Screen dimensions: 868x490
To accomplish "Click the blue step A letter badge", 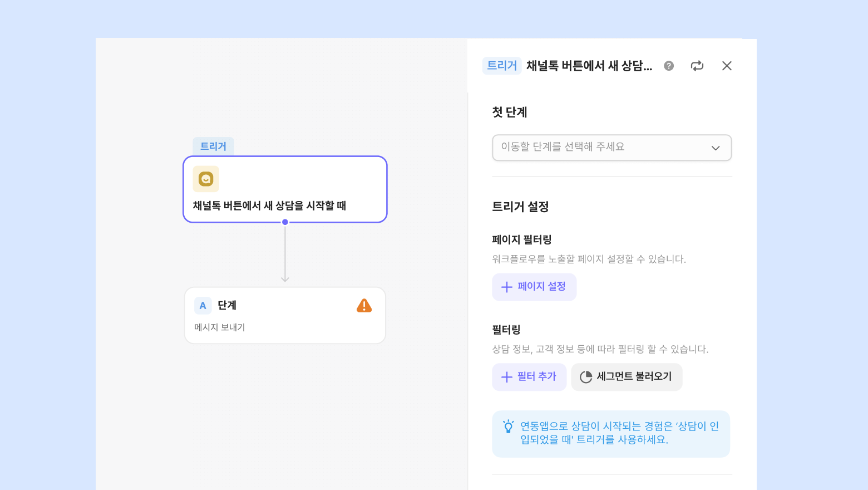I will click(x=203, y=306).
